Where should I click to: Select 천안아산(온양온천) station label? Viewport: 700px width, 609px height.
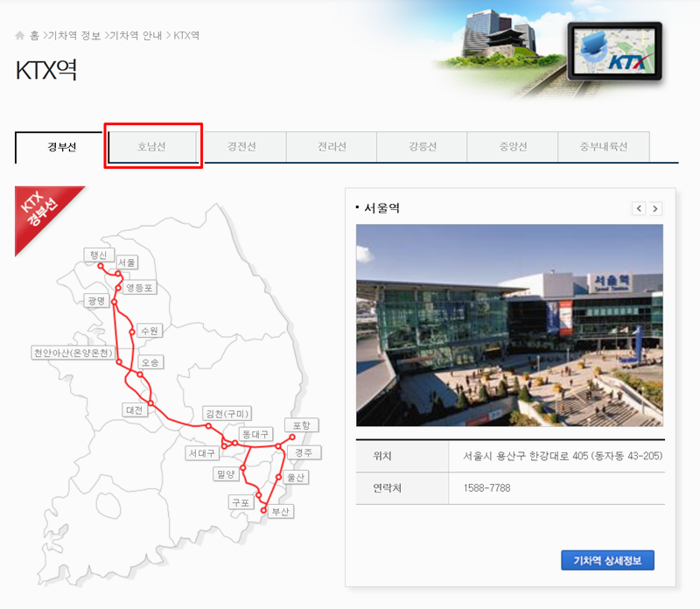tap(73, 353)
